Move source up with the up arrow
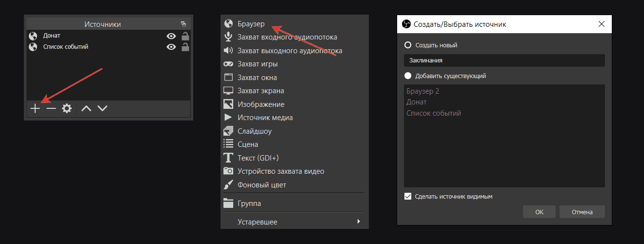 click(86, 108)
